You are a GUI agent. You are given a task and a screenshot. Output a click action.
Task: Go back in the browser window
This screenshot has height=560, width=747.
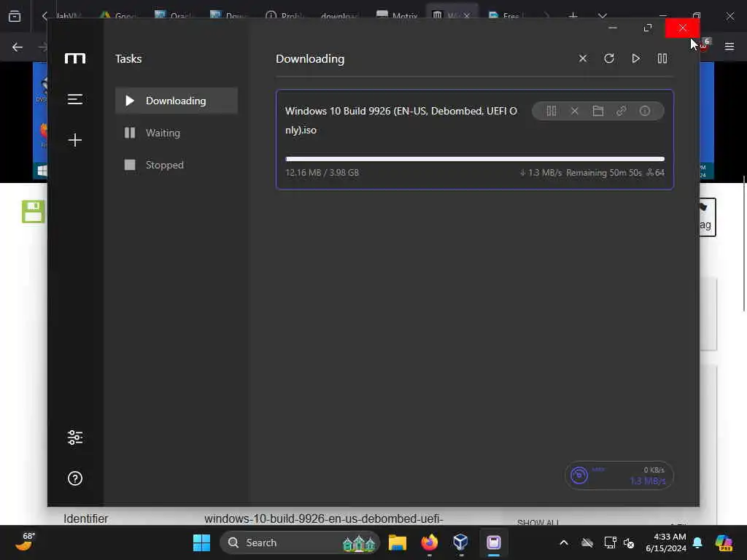[18, 47]
